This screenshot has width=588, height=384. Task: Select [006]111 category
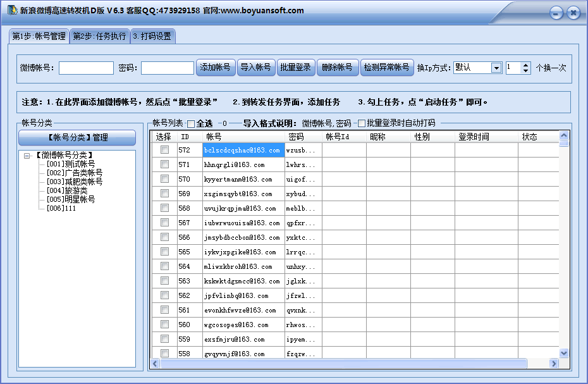[x=61, y=208]
